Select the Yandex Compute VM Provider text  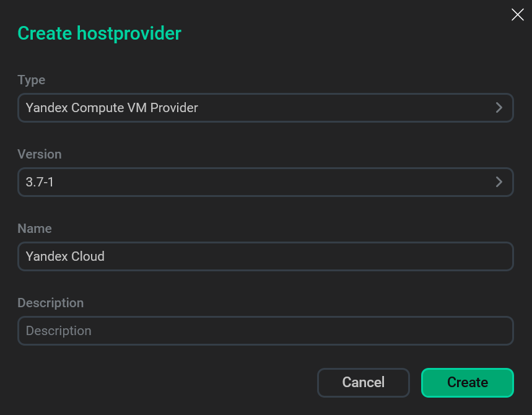point(111,108)
